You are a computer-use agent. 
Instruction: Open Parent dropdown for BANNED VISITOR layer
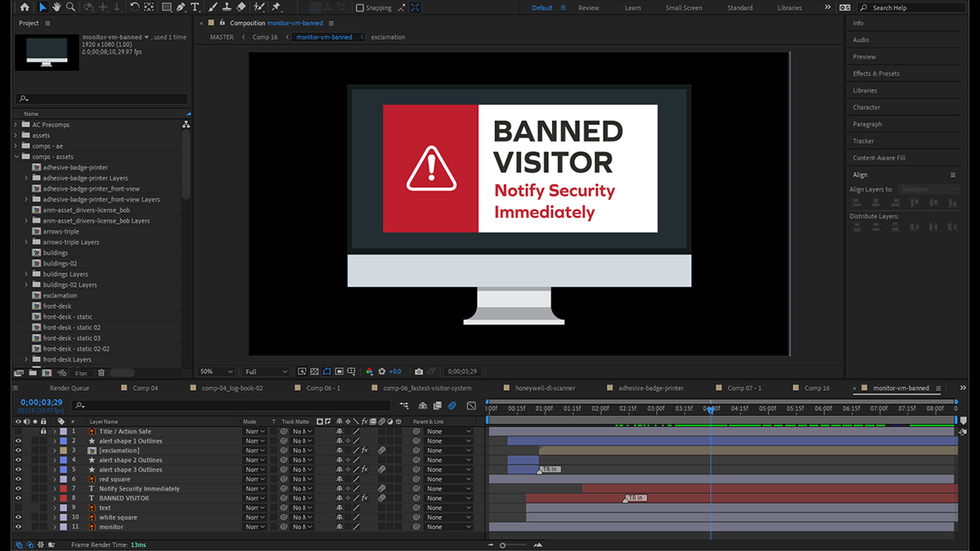[449, 498]
